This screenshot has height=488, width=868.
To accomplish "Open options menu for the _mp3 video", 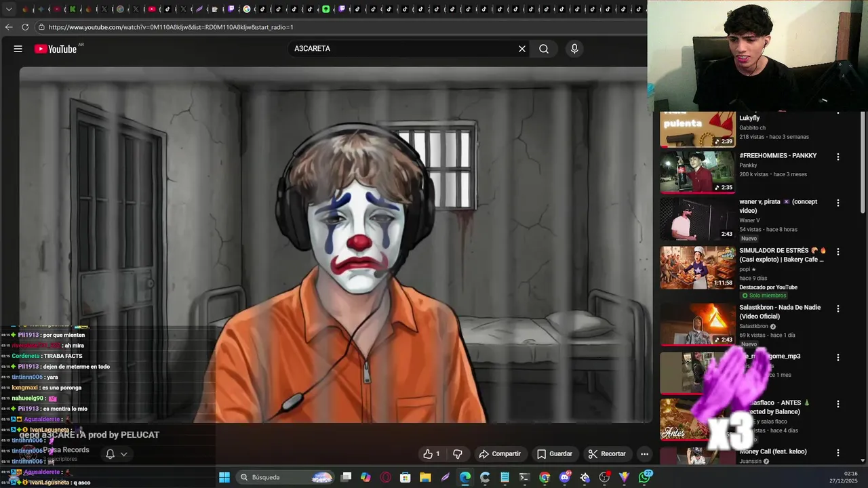I will tap(838, 357).
